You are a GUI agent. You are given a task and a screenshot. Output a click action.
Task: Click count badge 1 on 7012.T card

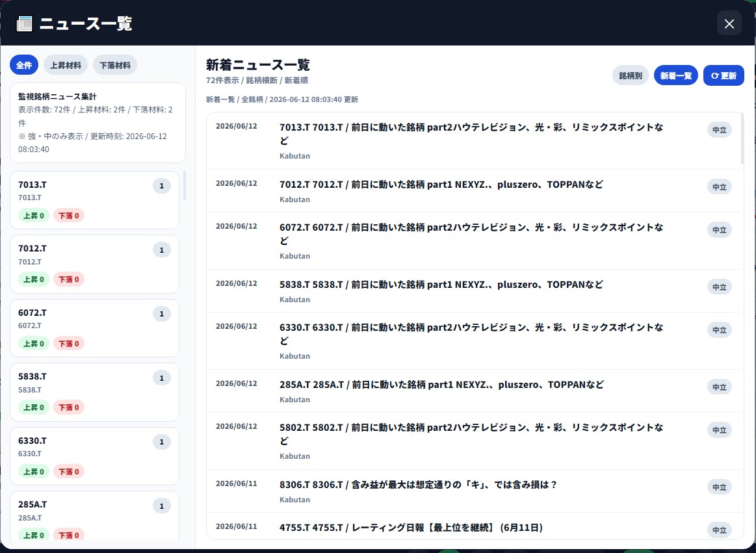click(161, 250)
